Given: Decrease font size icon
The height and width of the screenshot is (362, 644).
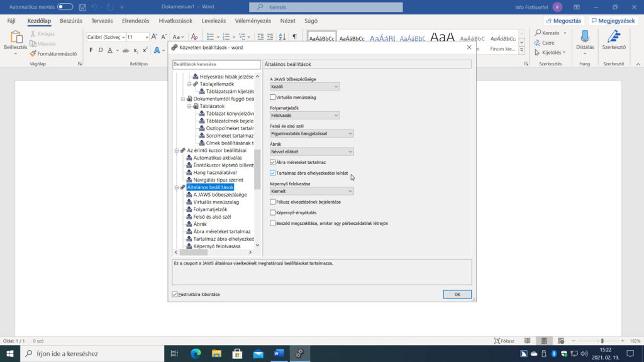Looking at the screenshot, I should tap(164, 37).
